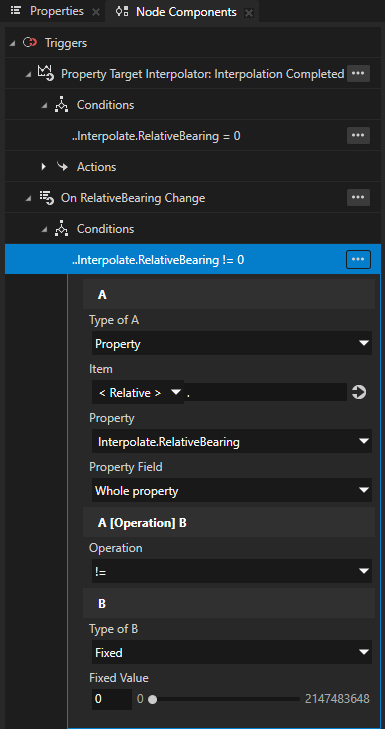This screenshot has height=729, width=385.
Task: Click the 2147483648 maximum value label
Action: pos(337,699)
